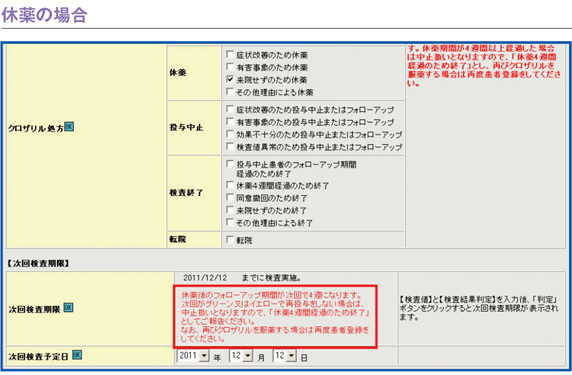Open help icon beside クロザリル処方
572x375 pixels.
[x=69, y=127]
